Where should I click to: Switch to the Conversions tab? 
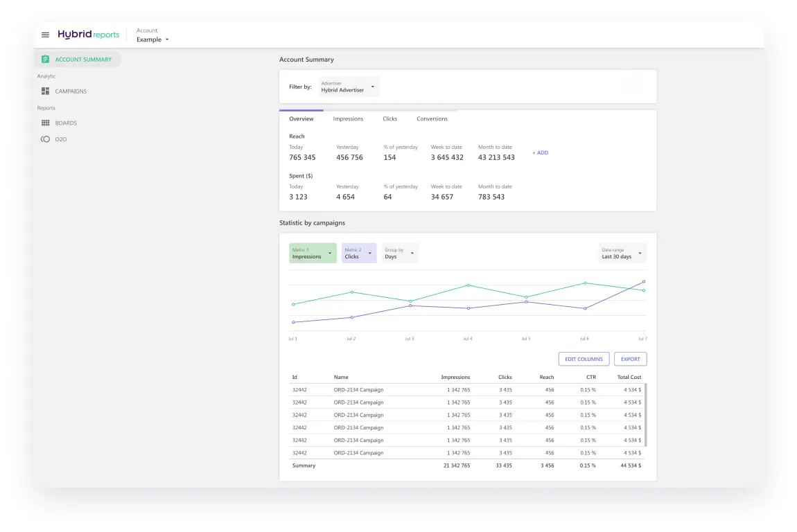[x=432, y=119]
